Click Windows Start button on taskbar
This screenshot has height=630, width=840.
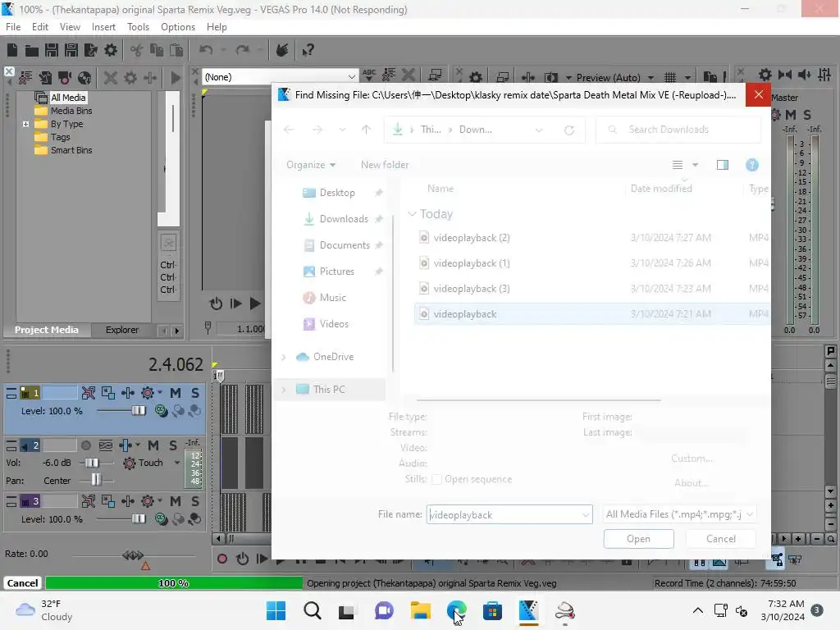pyautogui.click(x=276, y=610)
